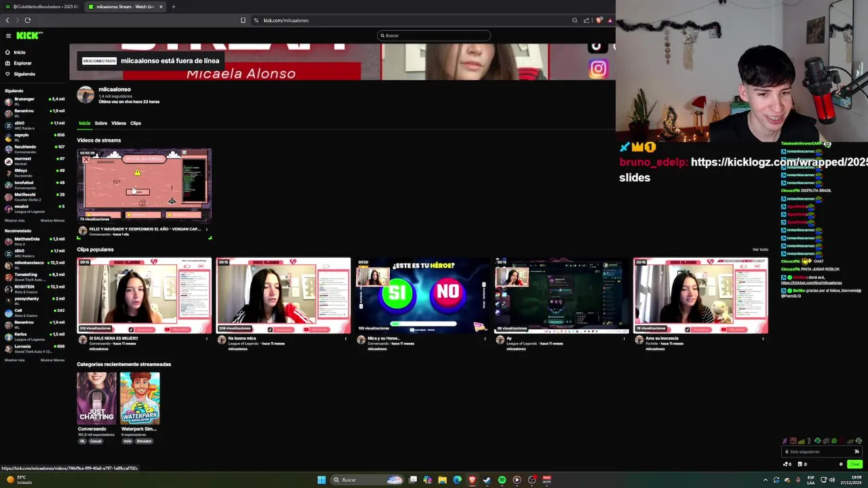Play clip Mica y su Heroe
868x488 pixels.
422,296
